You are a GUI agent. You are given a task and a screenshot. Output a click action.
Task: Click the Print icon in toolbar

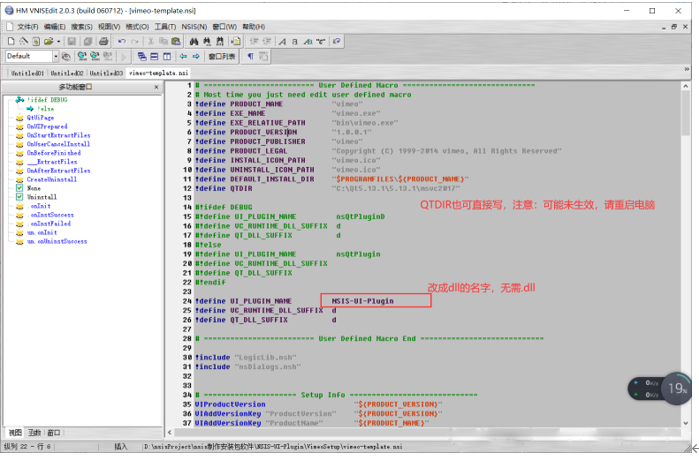pyautogui.click(x=103, y=41)
